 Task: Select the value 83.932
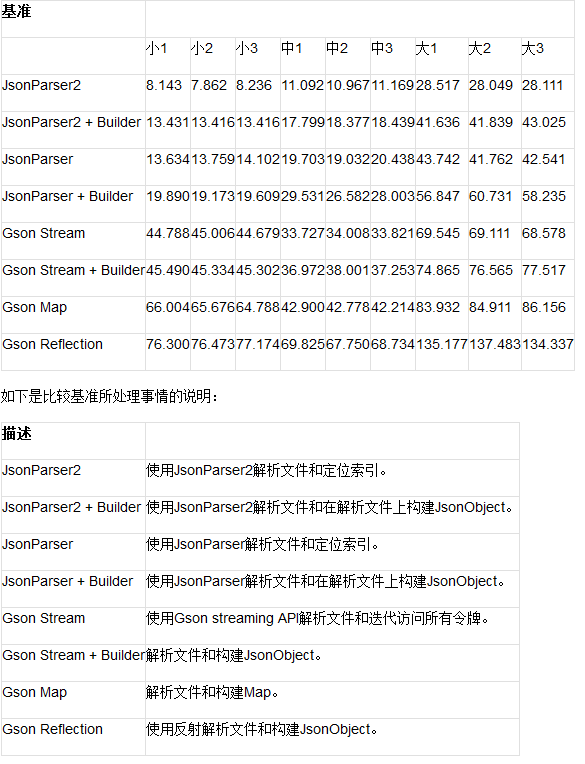(437, 307)
